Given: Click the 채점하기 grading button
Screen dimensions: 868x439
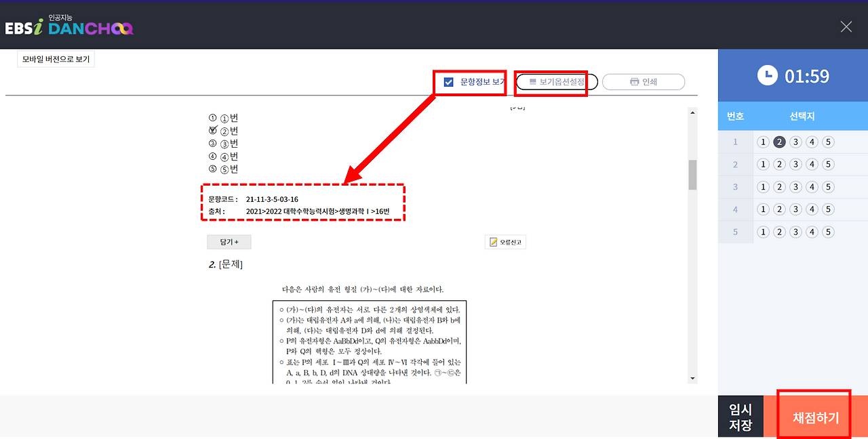Looking at the screenshot, I should [x=813, y=416].
